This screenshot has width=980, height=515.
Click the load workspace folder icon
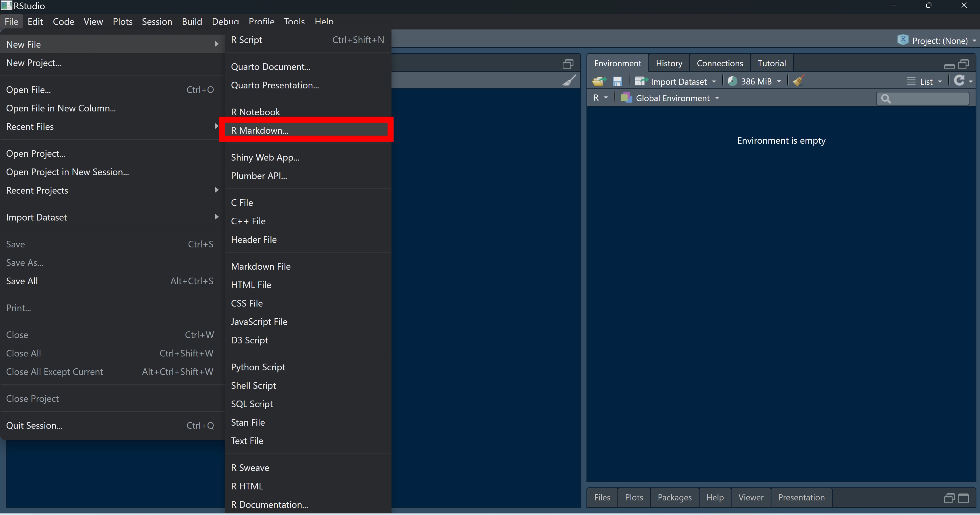(x=599, y=81)
